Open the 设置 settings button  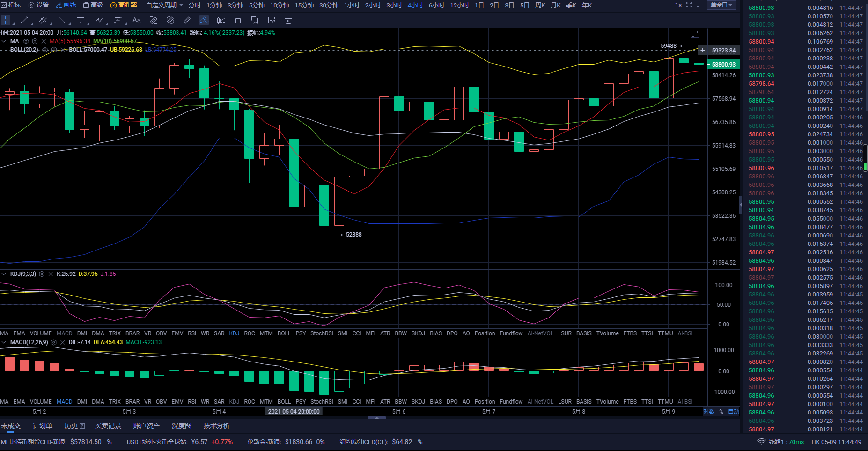(39, 5)
